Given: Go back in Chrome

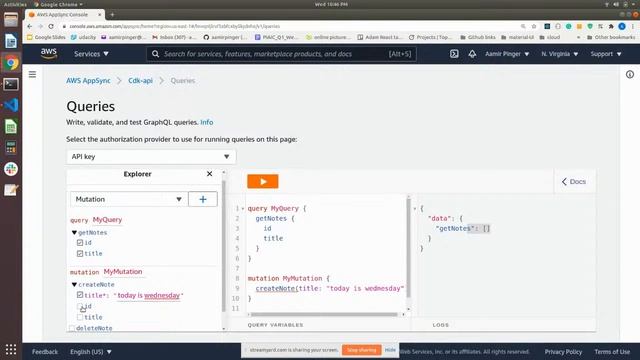Looking at the screenshot, I should coord(29,26).
